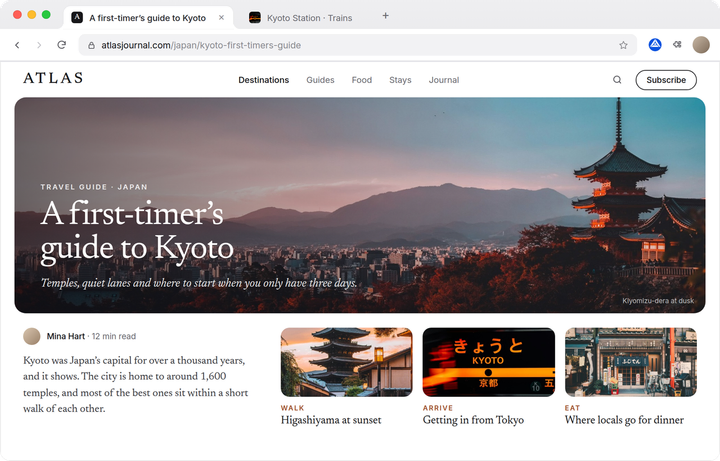This screenshot has width=720, height=461.
Task: Open the restaurant storefront thumbnail
Action: click(x=631, y=362)
